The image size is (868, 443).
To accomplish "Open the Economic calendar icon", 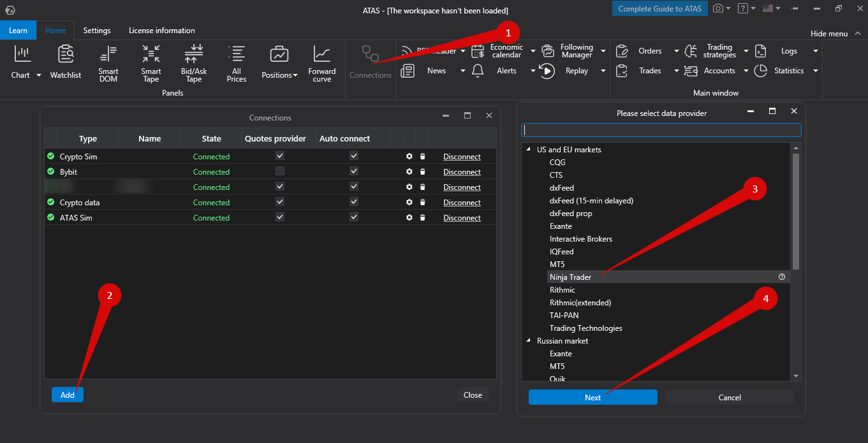I will pos(478,51).
